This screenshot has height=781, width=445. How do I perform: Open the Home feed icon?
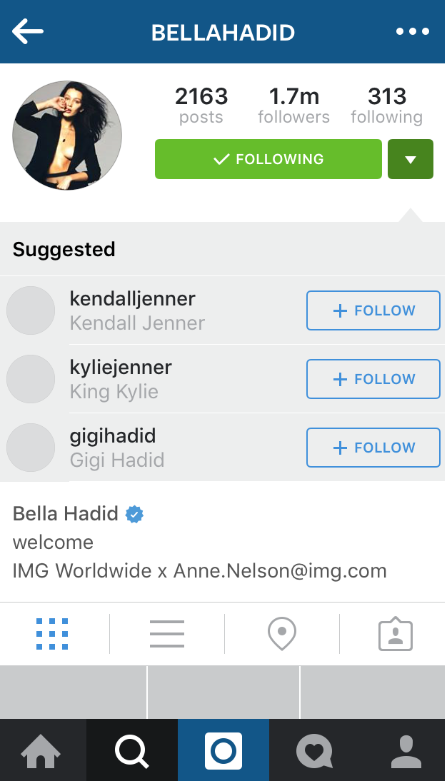(40, 751)
